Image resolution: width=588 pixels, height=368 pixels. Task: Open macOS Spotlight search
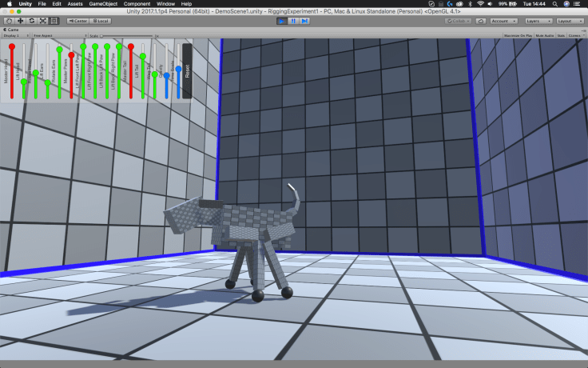pos(554,4)
